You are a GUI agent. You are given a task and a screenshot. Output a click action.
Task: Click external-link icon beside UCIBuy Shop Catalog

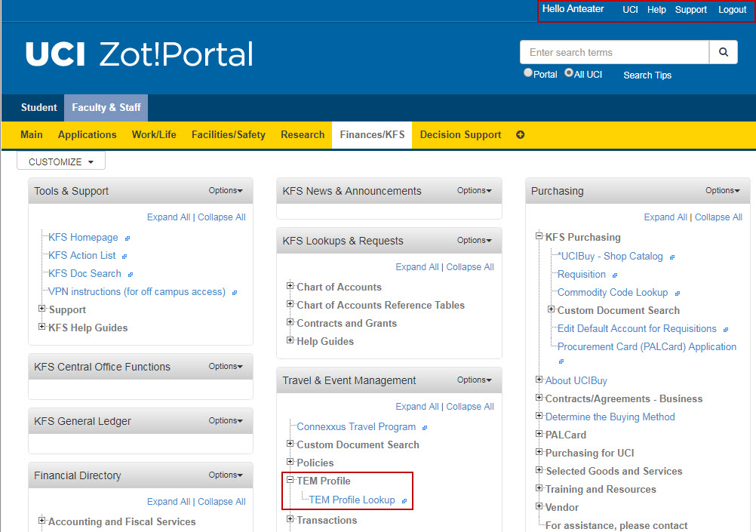(x=672, y=257)
